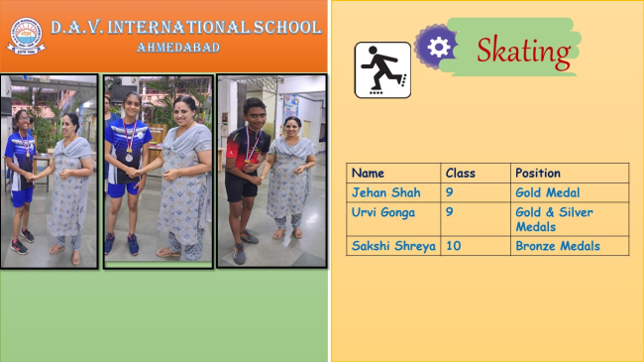
Task: Click the Ahmedabad subtitle text
Action: 178,48
